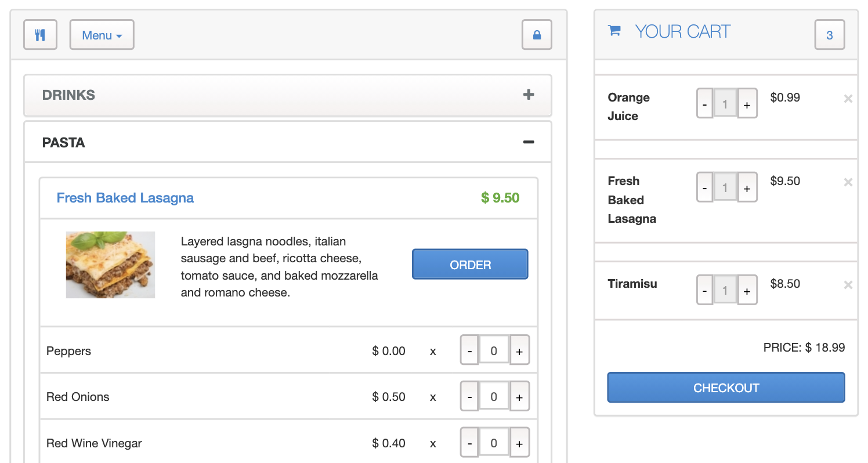Click the $ 0.00 Peppers price

point(389,351)
